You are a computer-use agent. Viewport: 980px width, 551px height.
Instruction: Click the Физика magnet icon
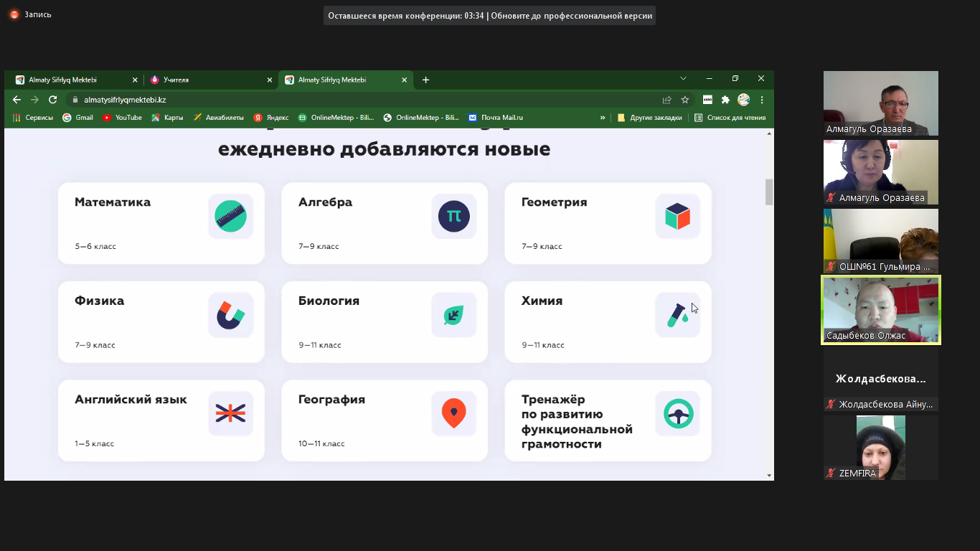(230, 315)
